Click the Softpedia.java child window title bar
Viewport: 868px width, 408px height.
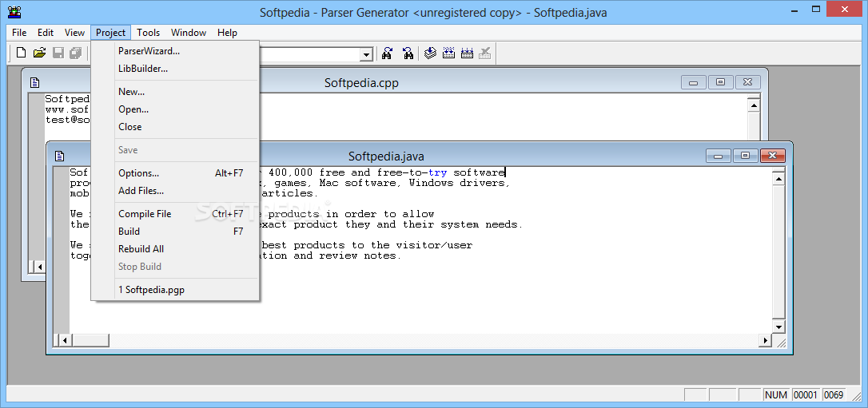pyautogui.click(x=386, y=156)
